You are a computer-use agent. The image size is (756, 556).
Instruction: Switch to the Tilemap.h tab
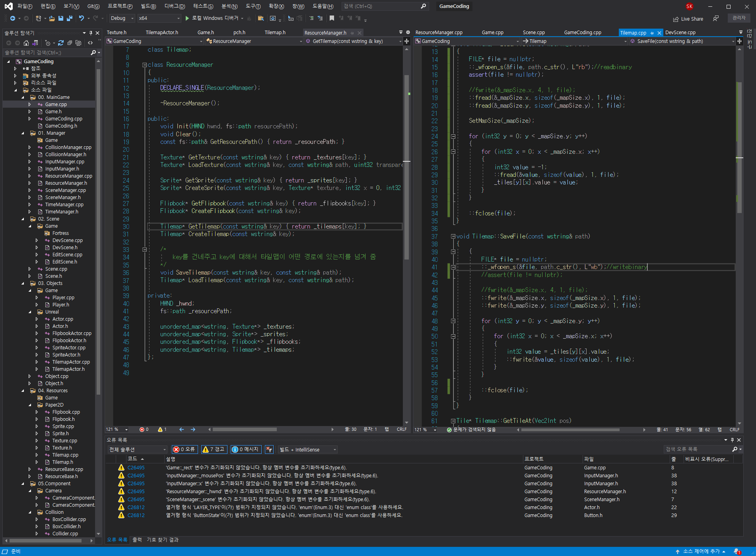(x=275, y=33)
